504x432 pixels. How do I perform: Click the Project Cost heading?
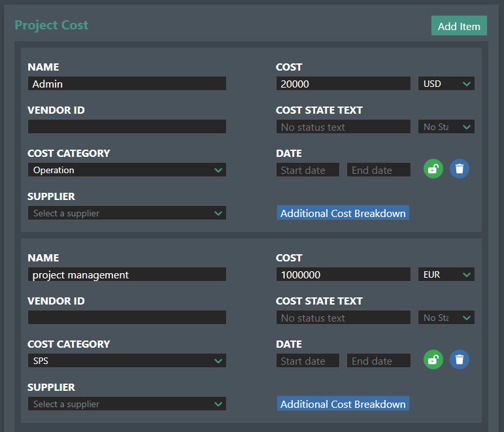pos(52,25)
